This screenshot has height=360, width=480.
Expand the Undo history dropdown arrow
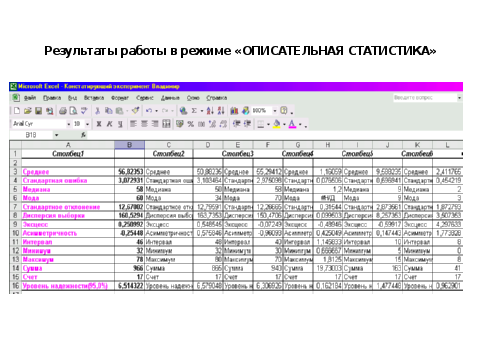coord(156,111)
